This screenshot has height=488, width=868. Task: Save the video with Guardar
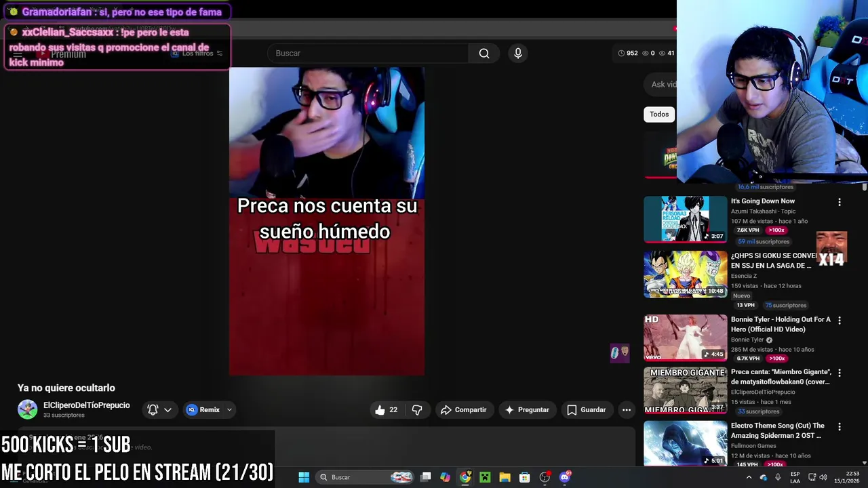[x=586, y=409]
